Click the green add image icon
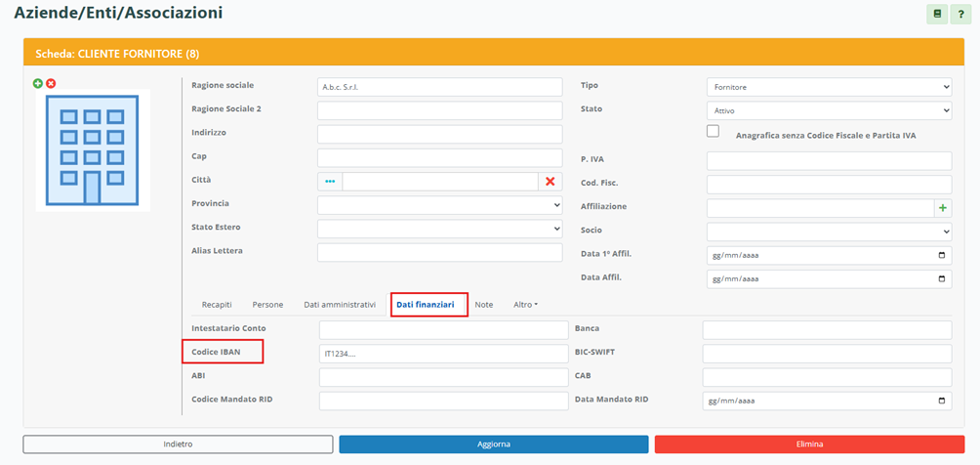The width and height of the screenshot is (980, 465). click(x=38, y=84)
